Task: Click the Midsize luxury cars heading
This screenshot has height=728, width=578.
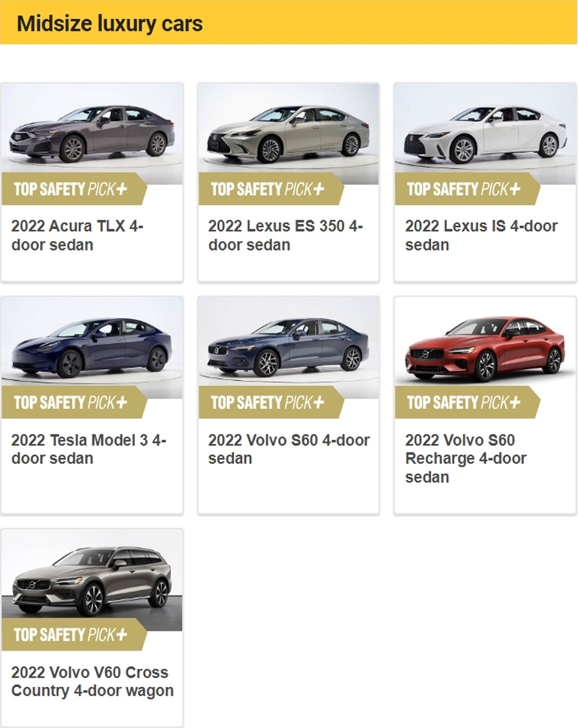Action: (110, 24)
